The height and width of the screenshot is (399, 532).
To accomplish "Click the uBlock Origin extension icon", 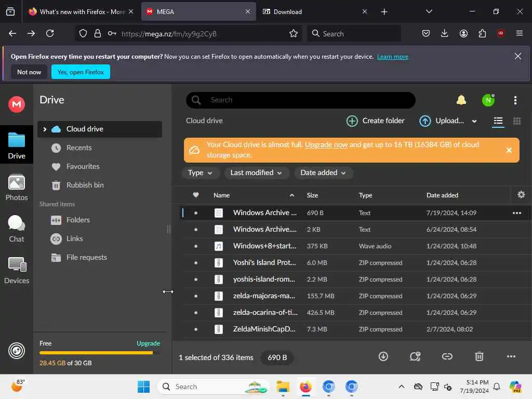I will point(500,33).
